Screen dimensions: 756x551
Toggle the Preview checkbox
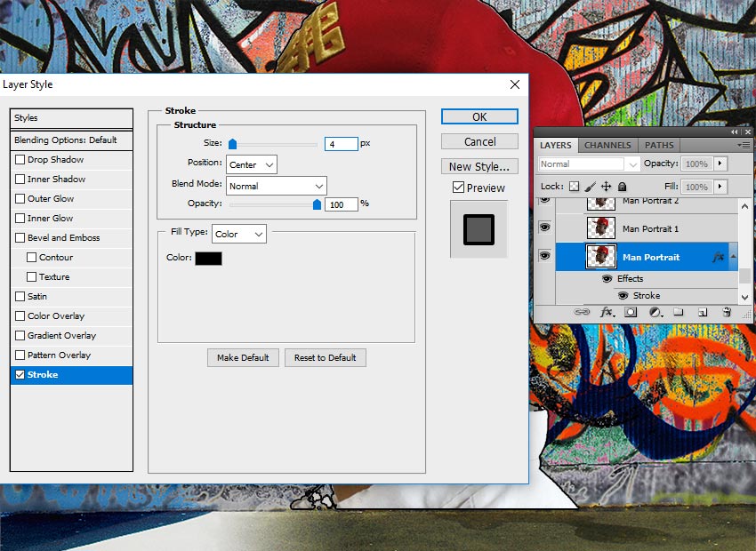pyautogui.click(x=462, y=188)
